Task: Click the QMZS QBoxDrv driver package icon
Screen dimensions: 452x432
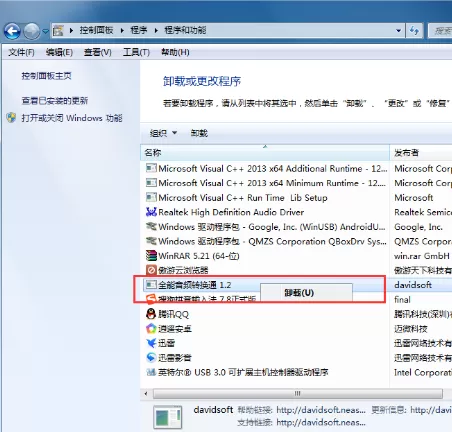Action: (x=151, y=241)
